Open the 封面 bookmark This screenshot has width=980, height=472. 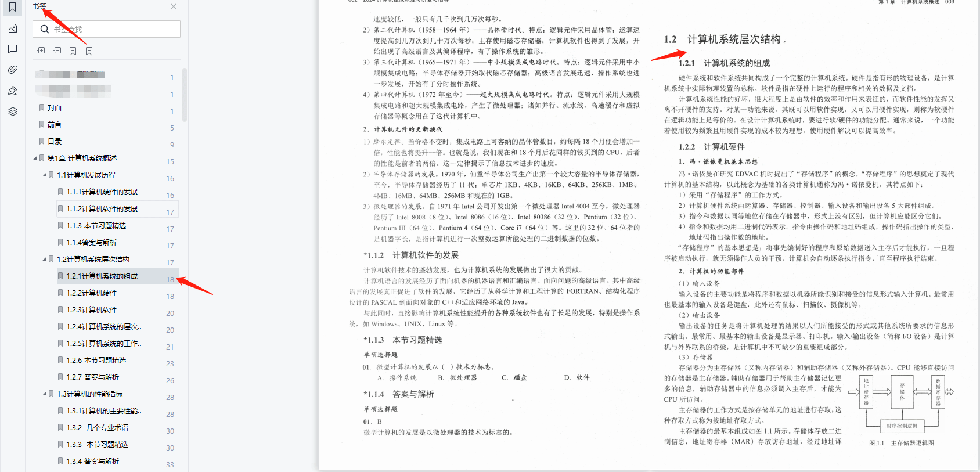(x=55, y=108)
